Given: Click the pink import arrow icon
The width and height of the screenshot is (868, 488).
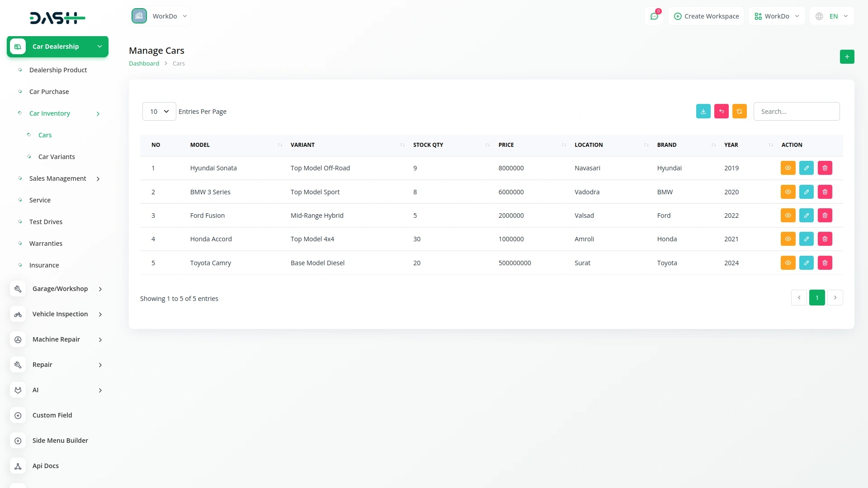Looking at the screenshot, I should point(721,111).
